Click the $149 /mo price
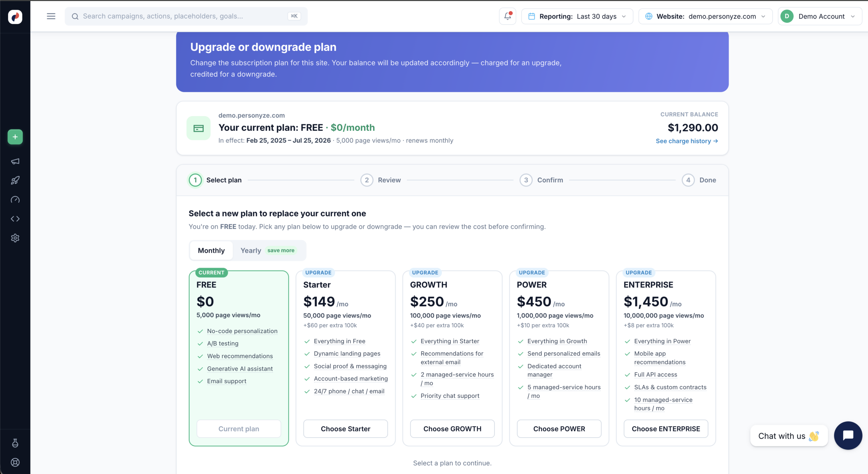 tap(325, 302)
